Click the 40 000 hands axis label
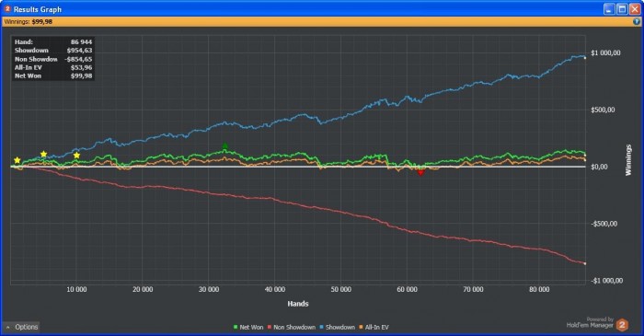Viewport: 644px width, 336px height. tap(275, 290)
